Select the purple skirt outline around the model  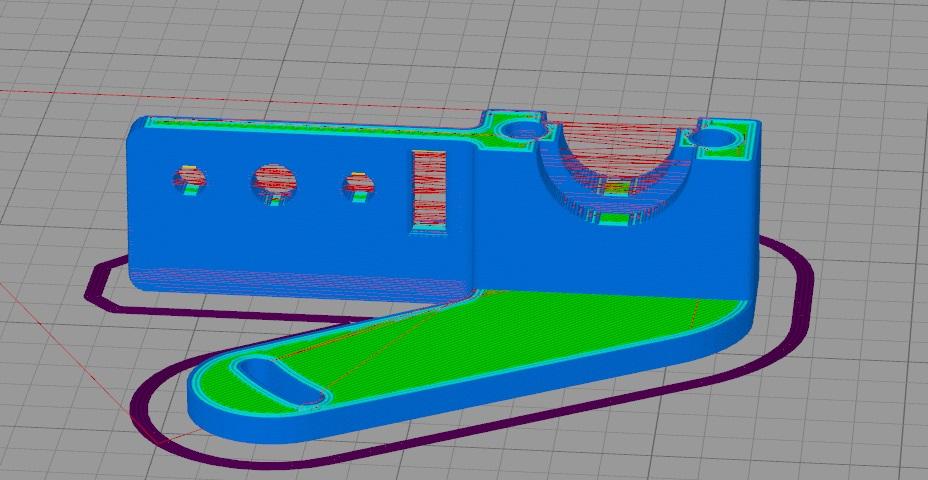pos(450,355)
